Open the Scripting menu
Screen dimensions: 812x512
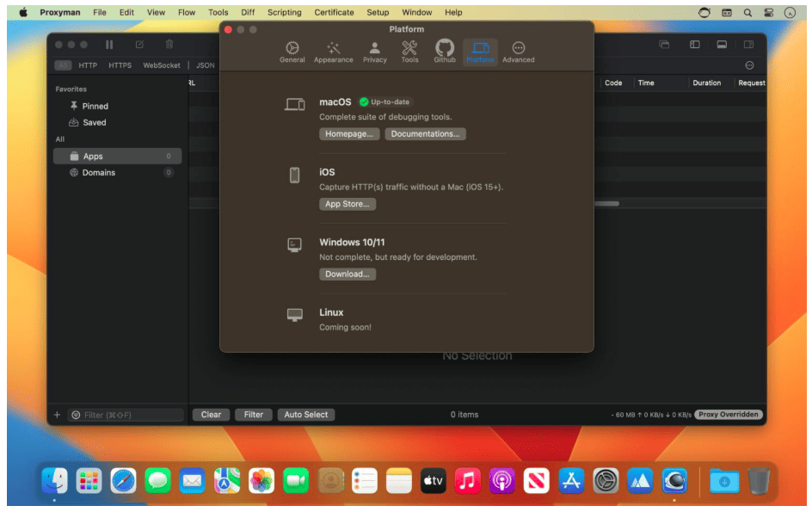pos(285,12)
